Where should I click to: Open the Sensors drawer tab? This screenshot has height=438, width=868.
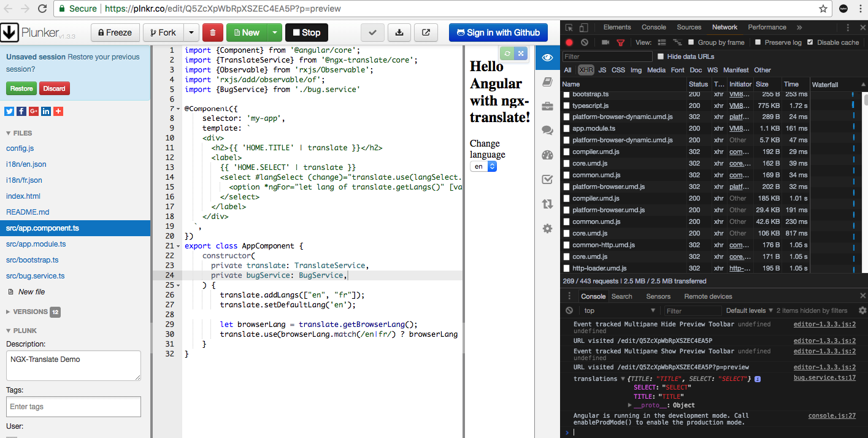(658, 296)
